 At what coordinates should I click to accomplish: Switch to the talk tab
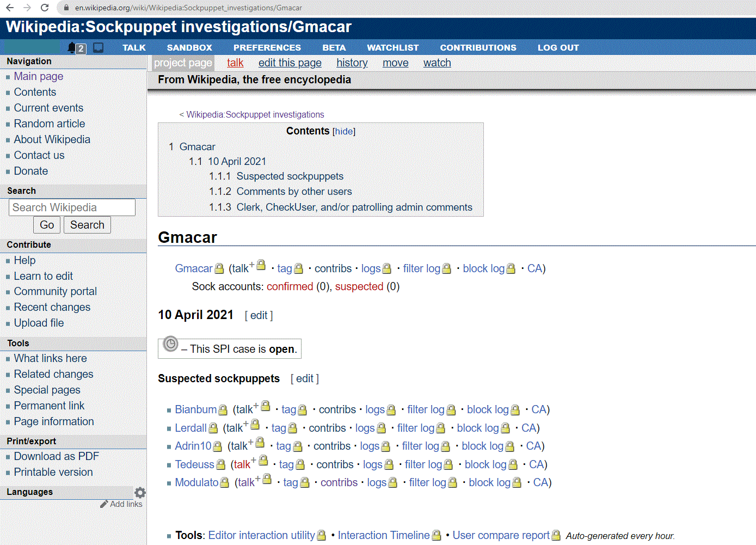[235, 63]
